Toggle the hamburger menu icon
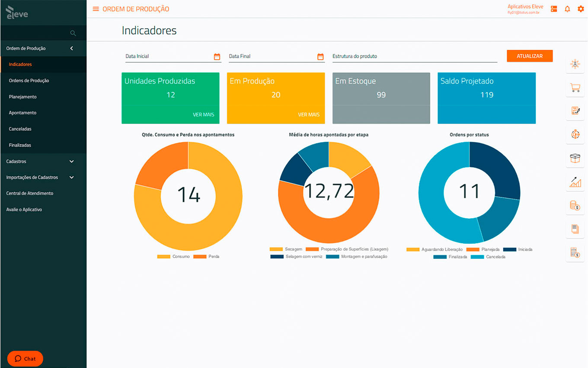Viewport: 588px width, 368px height. [96, 9]
